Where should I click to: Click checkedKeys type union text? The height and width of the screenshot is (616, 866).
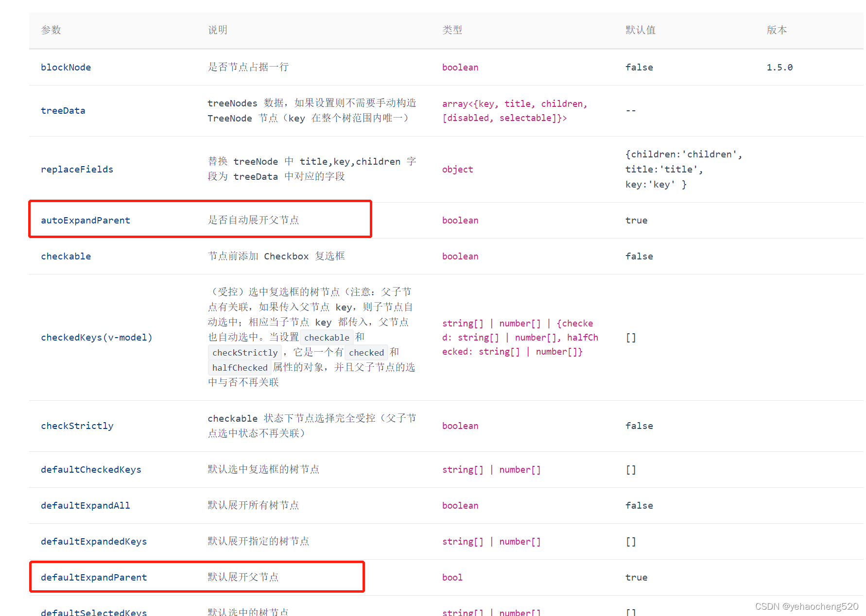[x=520, y=337]
